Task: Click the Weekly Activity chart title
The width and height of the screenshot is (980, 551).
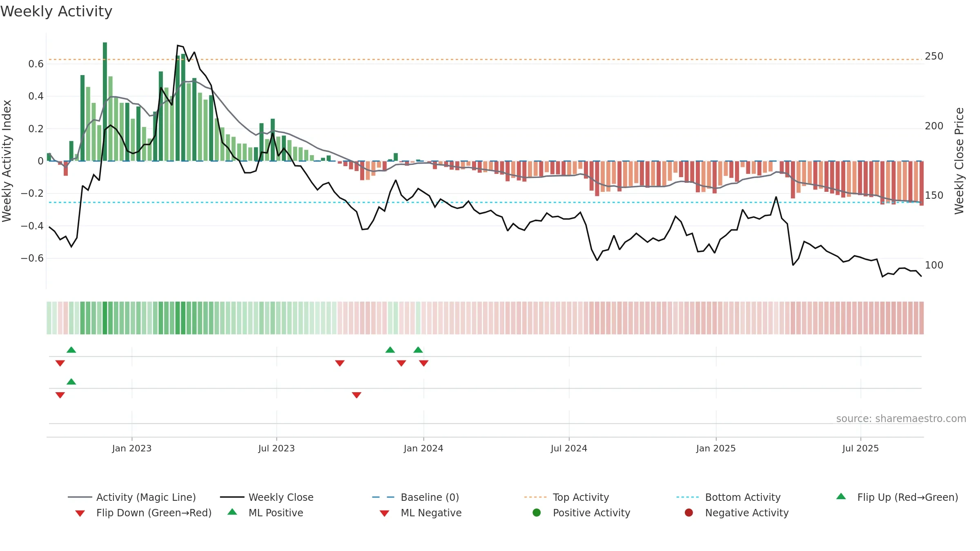Action: (x=56, y=11)
